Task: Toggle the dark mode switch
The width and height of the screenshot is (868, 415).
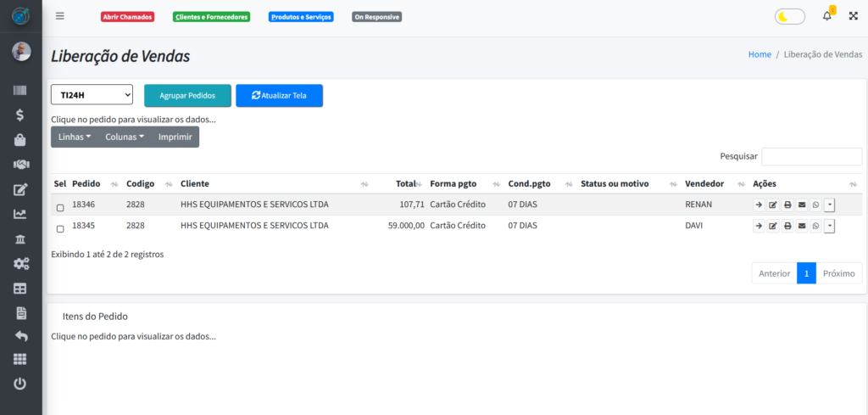Action: 789,16
